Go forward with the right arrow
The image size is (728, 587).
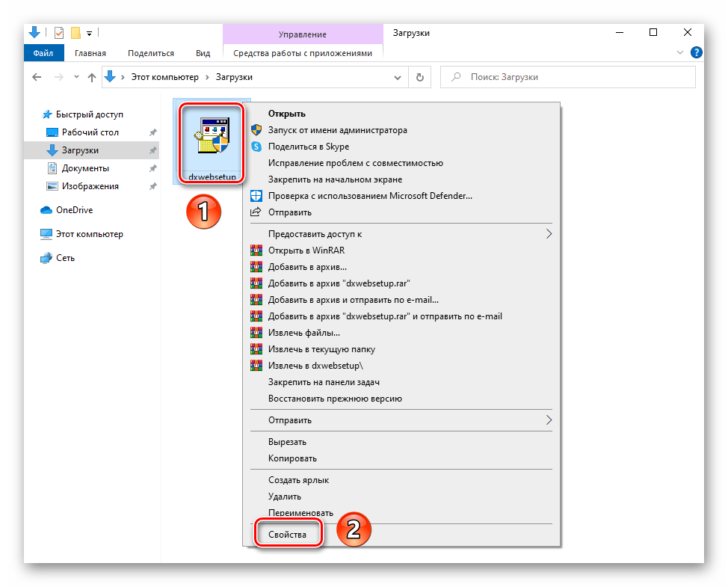(58, 77)
